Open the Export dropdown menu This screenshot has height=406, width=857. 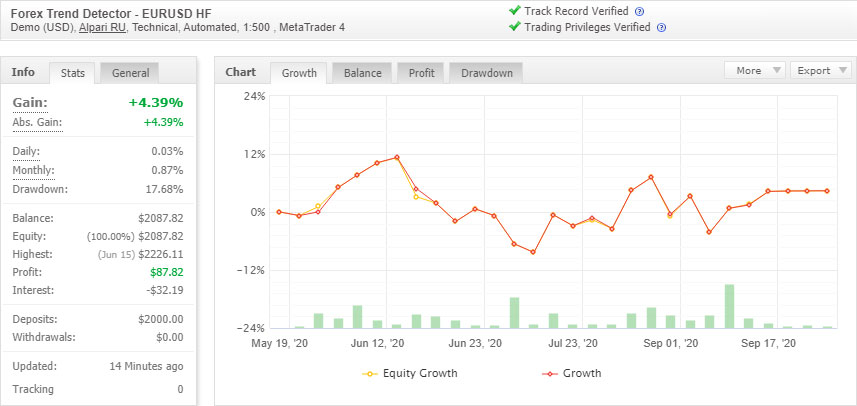coord(820,70)
